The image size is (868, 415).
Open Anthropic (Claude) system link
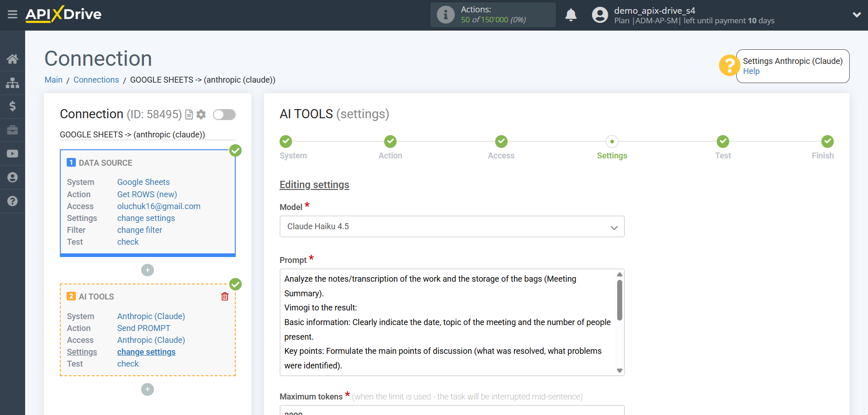pos(151,316)
